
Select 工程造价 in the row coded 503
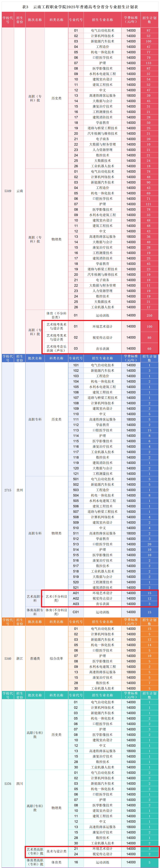click(102, 490)
